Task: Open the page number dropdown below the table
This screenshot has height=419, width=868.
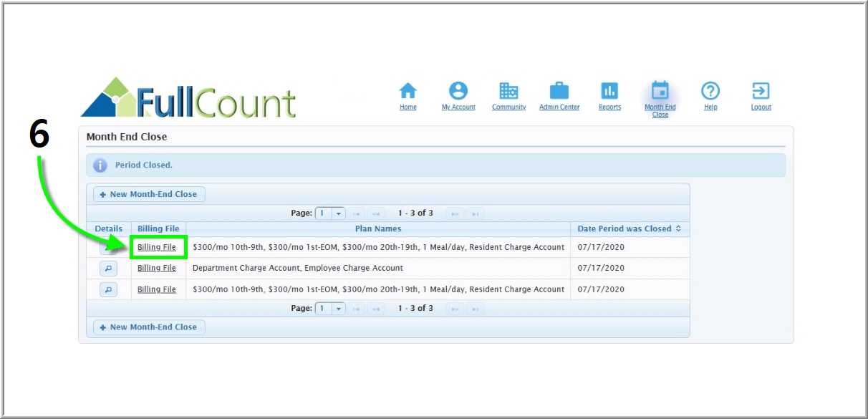Action: (x=338, y=309)
